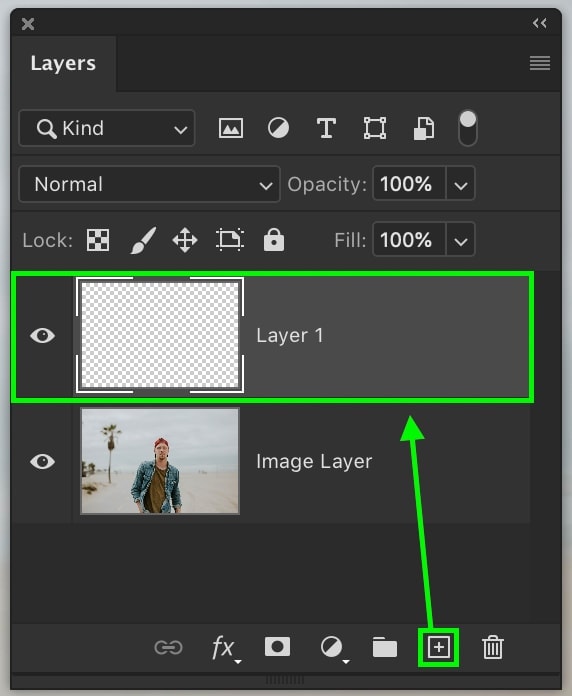The image size is (572, 696).
Task: Open the Layers panel hamburger menu
Action: [540, 63]
